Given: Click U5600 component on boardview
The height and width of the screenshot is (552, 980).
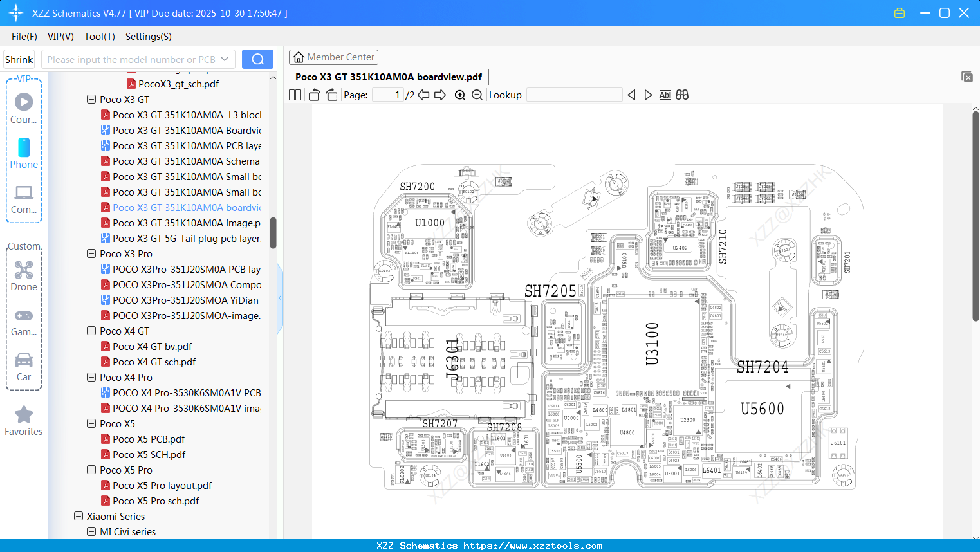Looking at the screenshot, I should click(x=763, y=409).
